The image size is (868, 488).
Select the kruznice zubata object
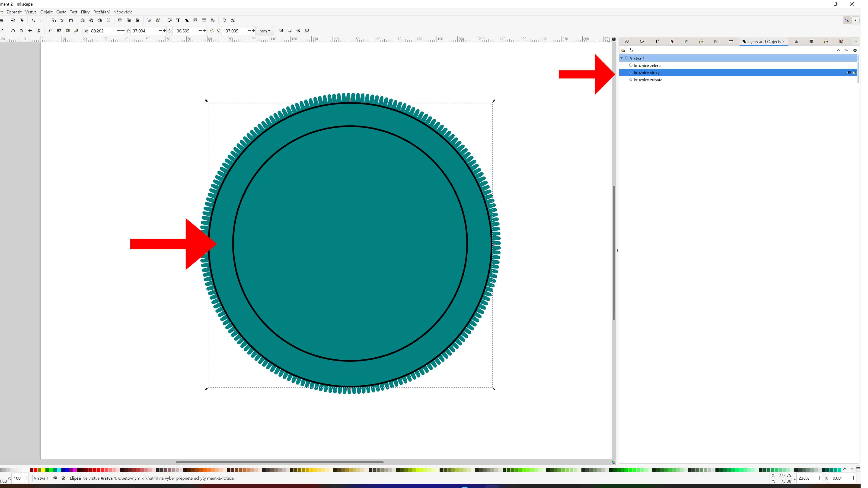(648, 80)
